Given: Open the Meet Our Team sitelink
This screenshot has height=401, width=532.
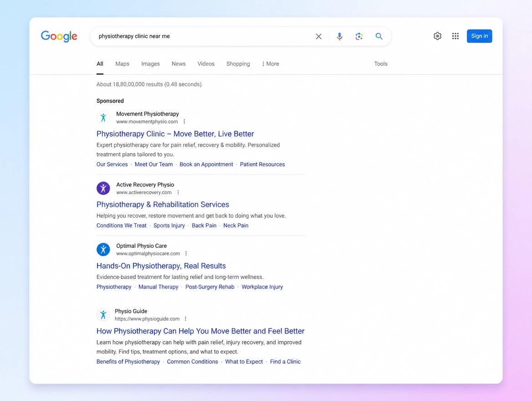Looking at the screenshot, I should 153,165.
